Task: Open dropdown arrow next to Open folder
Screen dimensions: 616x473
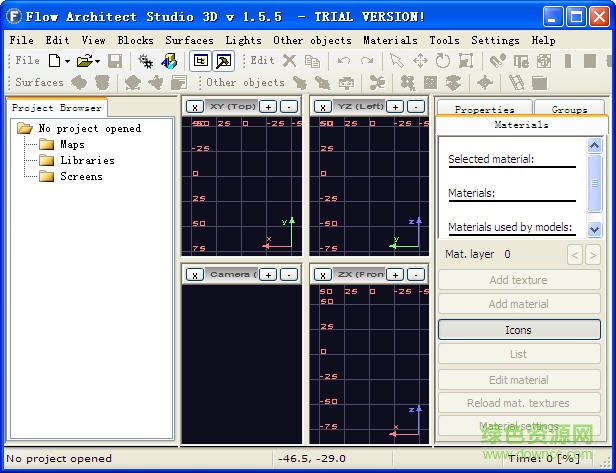Action: 98,61
